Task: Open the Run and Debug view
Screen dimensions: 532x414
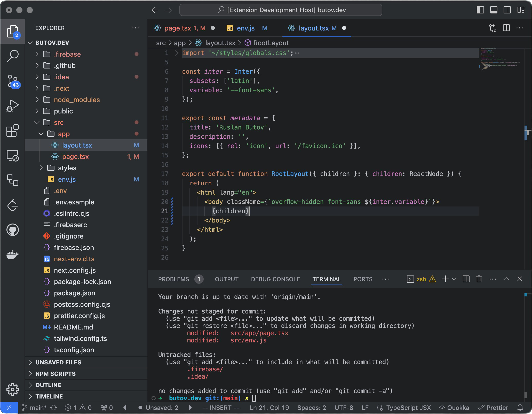Action: pyautogui.click(x=13, y=106)
